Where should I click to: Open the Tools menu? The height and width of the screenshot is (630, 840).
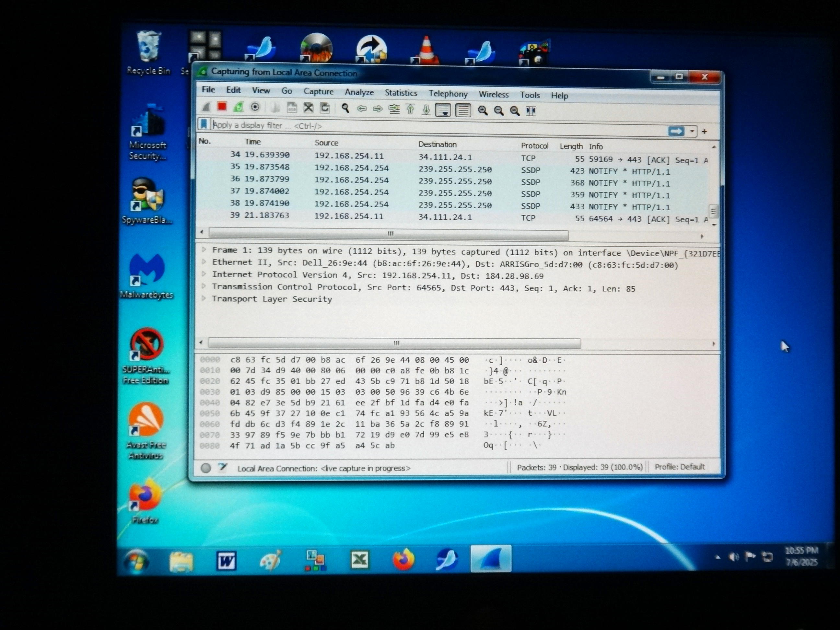[x=530, y=95]
